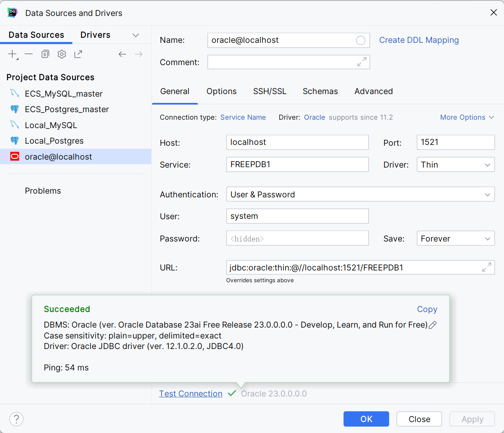Remove the selected data source with the minus icon
Image resolution: width=504 pixels, height=433 pixels.
click(x=29, y=54)
